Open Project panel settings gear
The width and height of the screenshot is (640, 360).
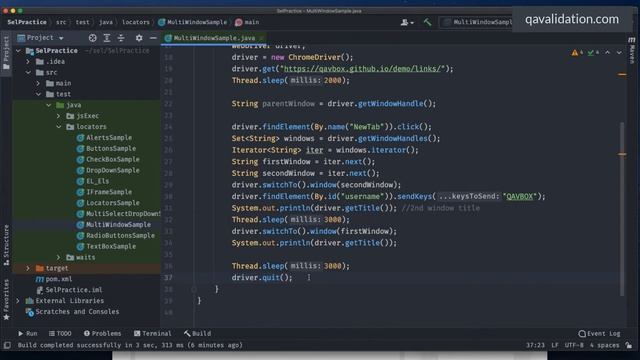[x=139, y=38]
